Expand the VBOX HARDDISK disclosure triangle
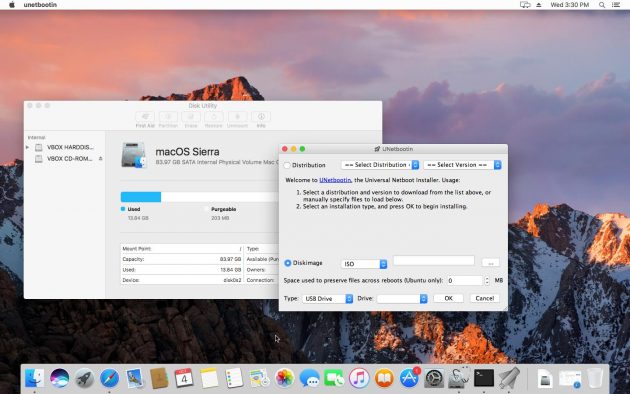 [x=27, y=147]
